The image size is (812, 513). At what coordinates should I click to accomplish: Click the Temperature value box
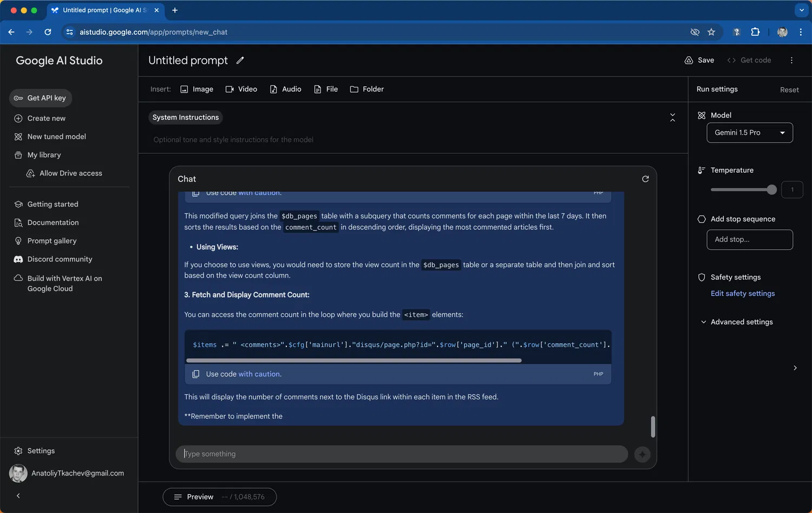(x=792, y=190)
